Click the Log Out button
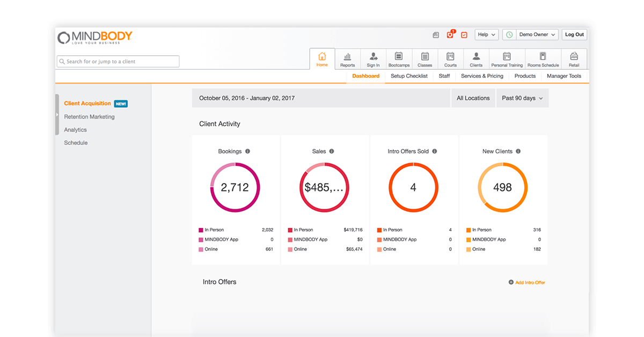The image size is (644, 337). coord(574,35)
